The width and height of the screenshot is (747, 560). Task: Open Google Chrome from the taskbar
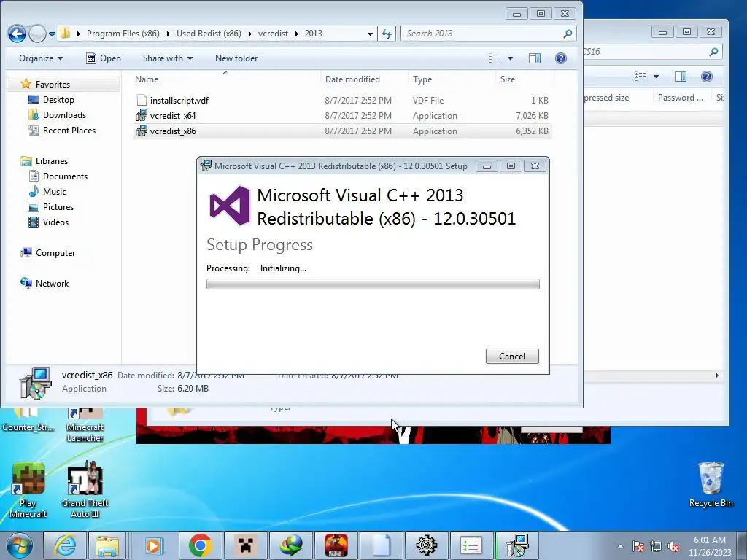(200, 545)
